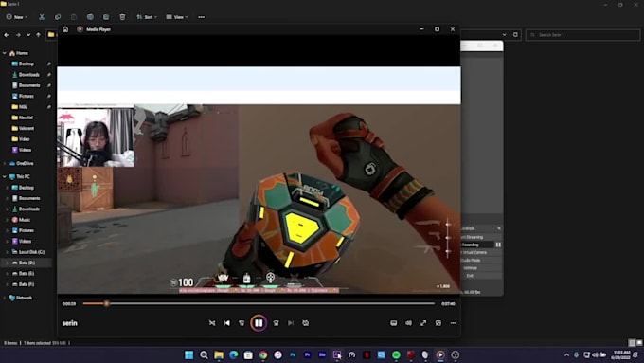Open the subtitles and captions menu

coord(393,323)
